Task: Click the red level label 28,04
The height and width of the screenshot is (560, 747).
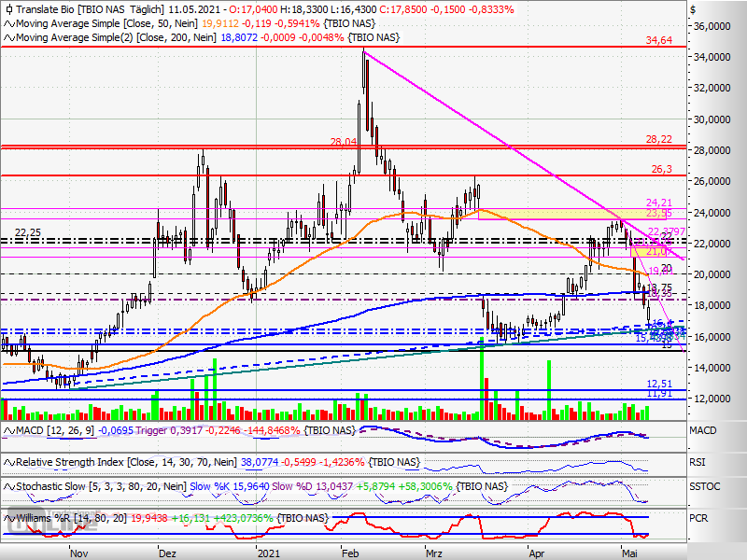Action: tap(344, 142)
